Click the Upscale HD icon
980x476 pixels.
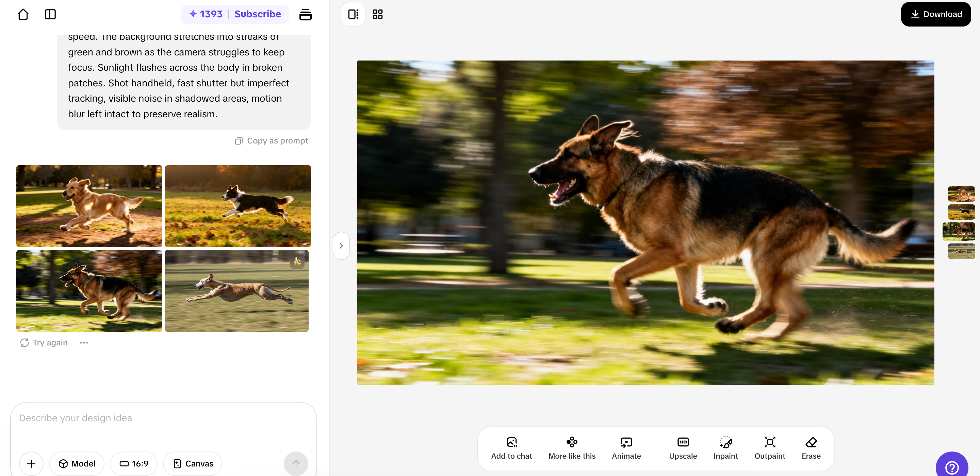(x=683, y=443)
